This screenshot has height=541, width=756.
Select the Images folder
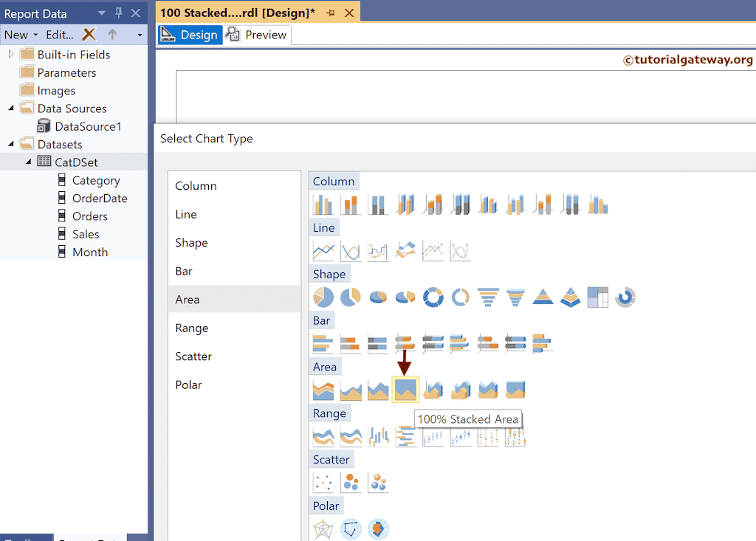(56, 91)
